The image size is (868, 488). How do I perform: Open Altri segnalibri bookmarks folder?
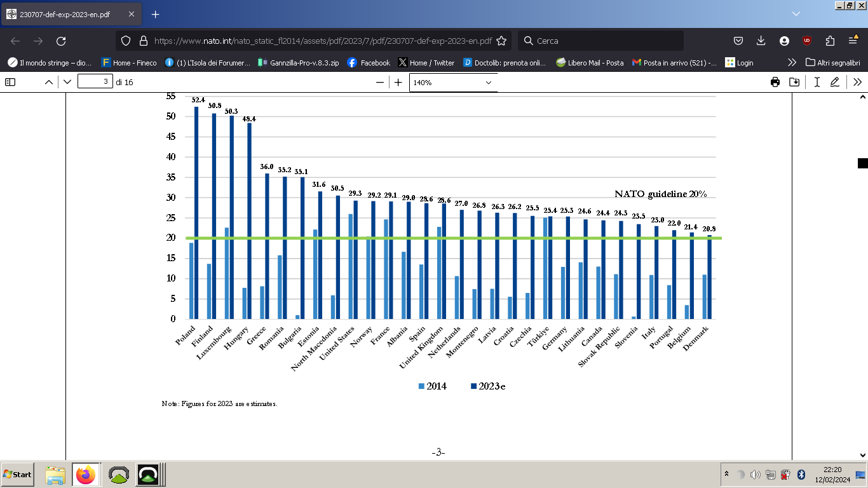tap(833, 63)
